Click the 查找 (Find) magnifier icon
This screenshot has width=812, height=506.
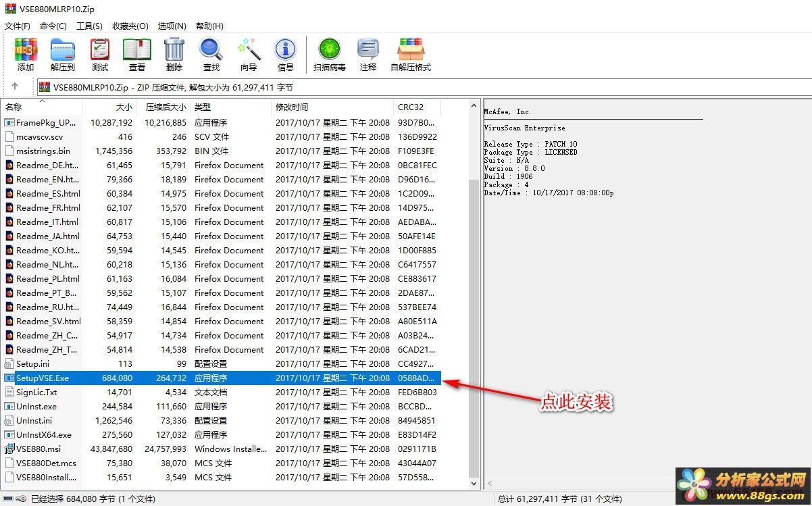[x=211, y=49]
